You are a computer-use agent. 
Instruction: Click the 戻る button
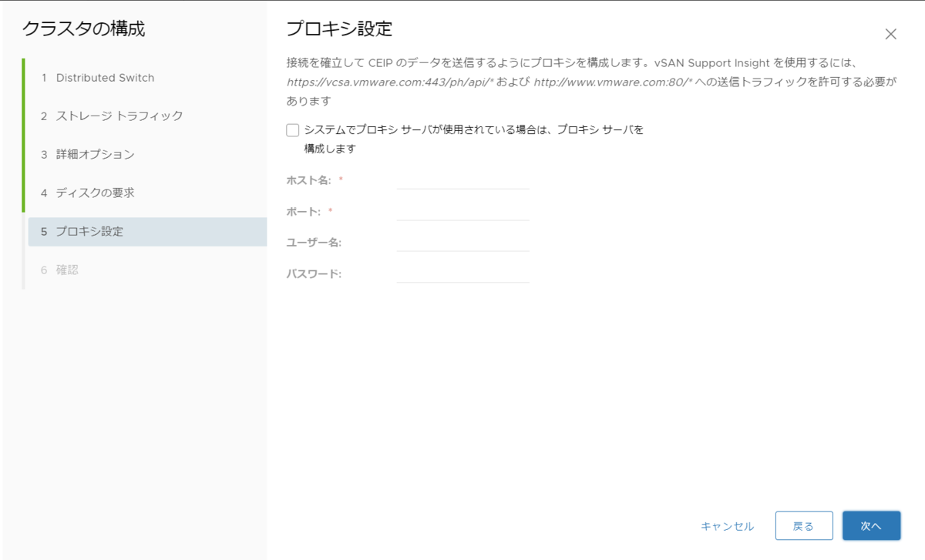click(x=804, y=525)
